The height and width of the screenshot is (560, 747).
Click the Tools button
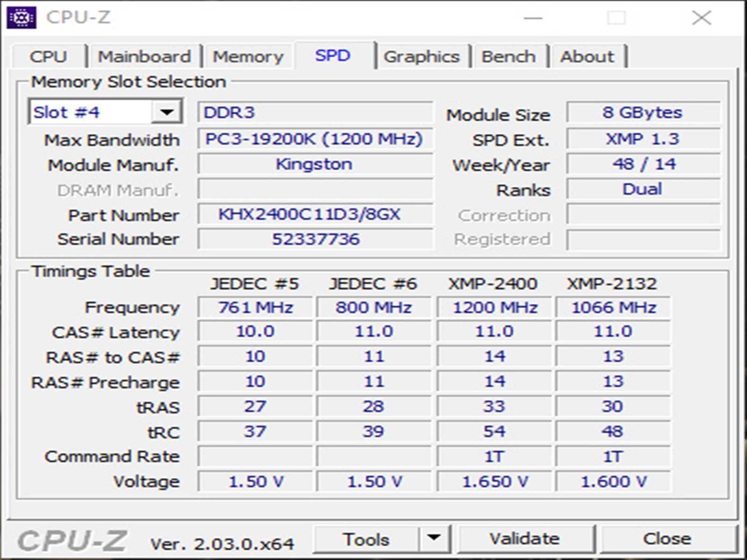pyautogui.click(x=366, y=539)
